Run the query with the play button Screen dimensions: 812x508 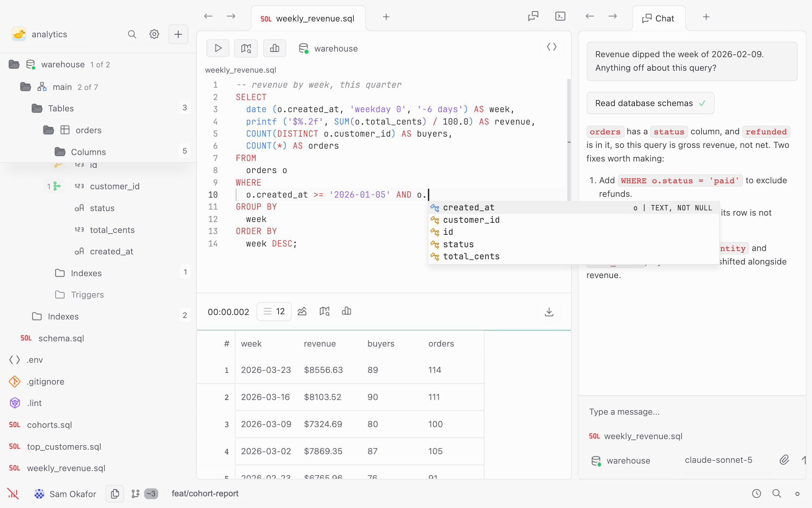coord(218,48)
